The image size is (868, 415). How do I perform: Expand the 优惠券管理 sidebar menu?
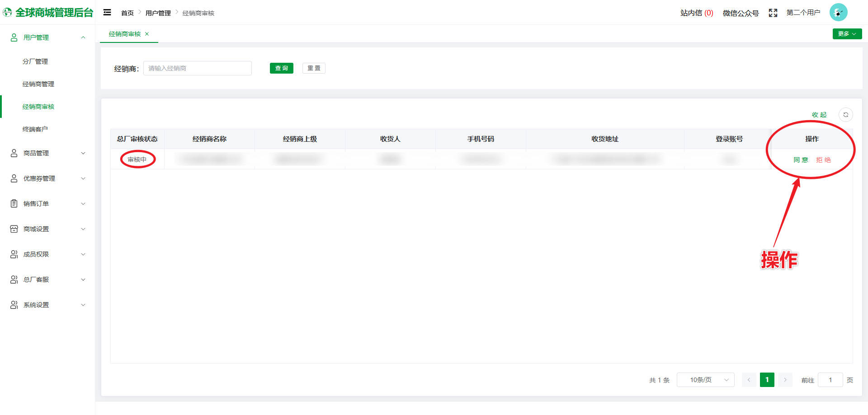(x=47, y=178)
